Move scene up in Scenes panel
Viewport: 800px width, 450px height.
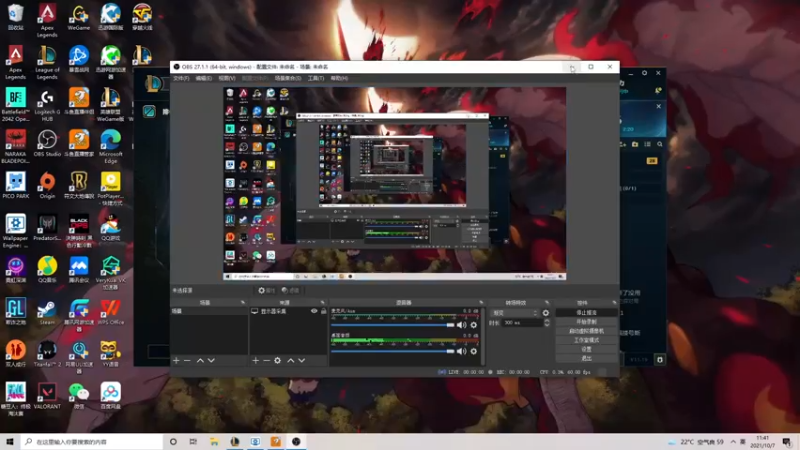point(200,360)
